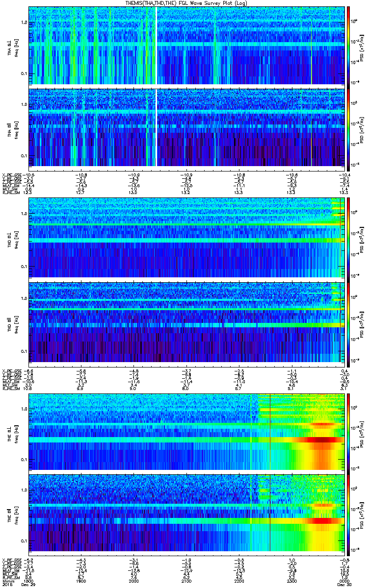Click the 2200 time tick label
The width and height of the screenshot is (368, 588).
coord(239,581)
